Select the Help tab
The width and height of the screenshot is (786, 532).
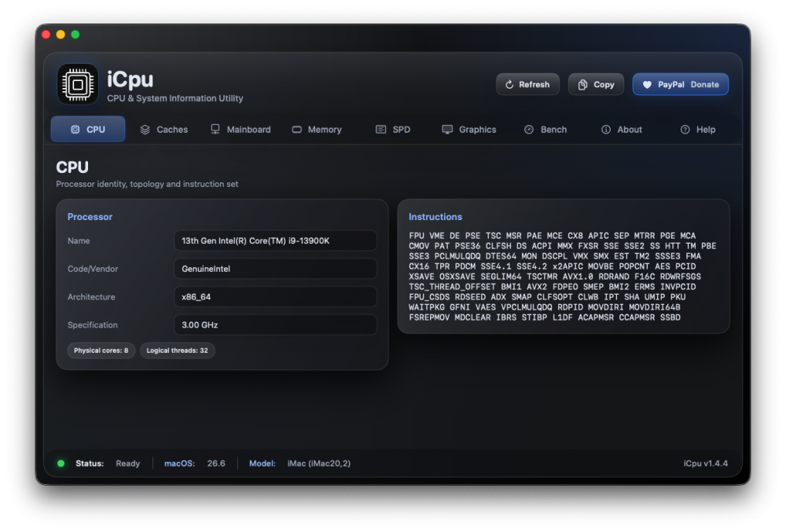tap(698, 129)
